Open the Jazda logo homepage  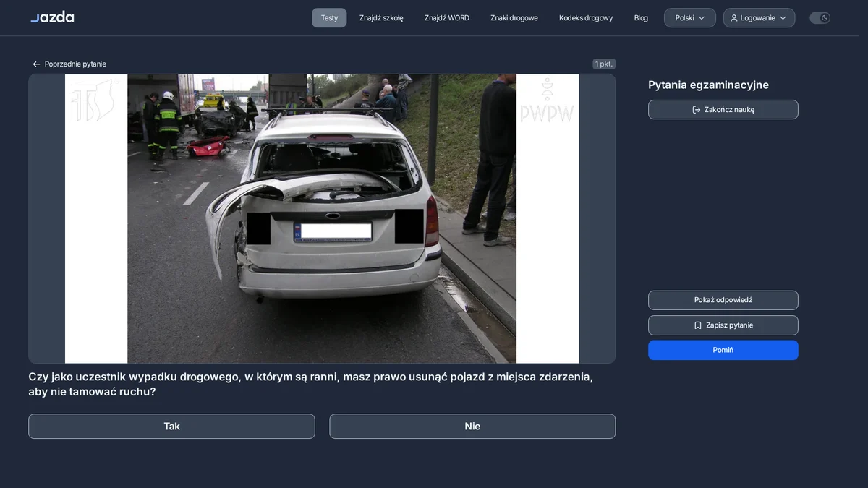tap(52, 17)
